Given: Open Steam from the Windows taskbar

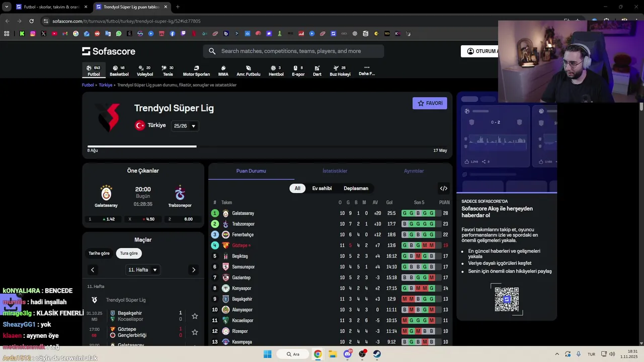Looking at the screenshot, I should pyautogui.click(x=377, y=354).
